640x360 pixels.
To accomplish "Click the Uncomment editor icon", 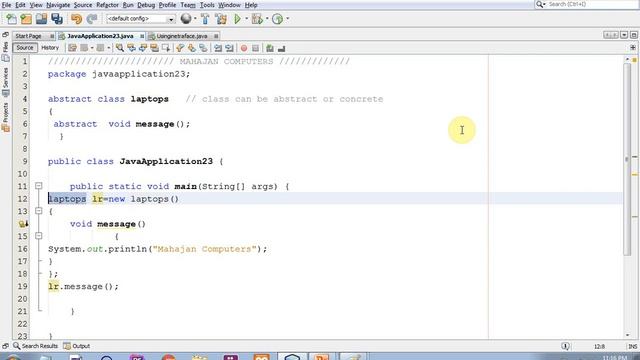I will click(x=281, y=48).
